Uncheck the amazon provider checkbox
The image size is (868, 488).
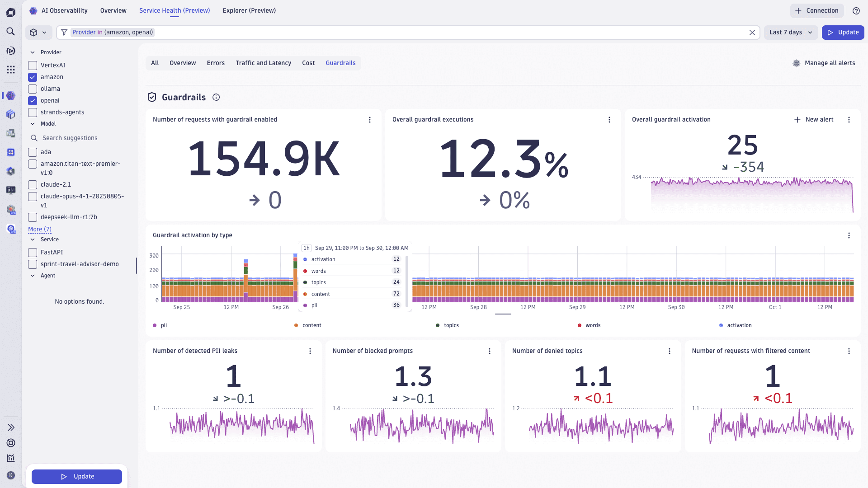point(32,77)
